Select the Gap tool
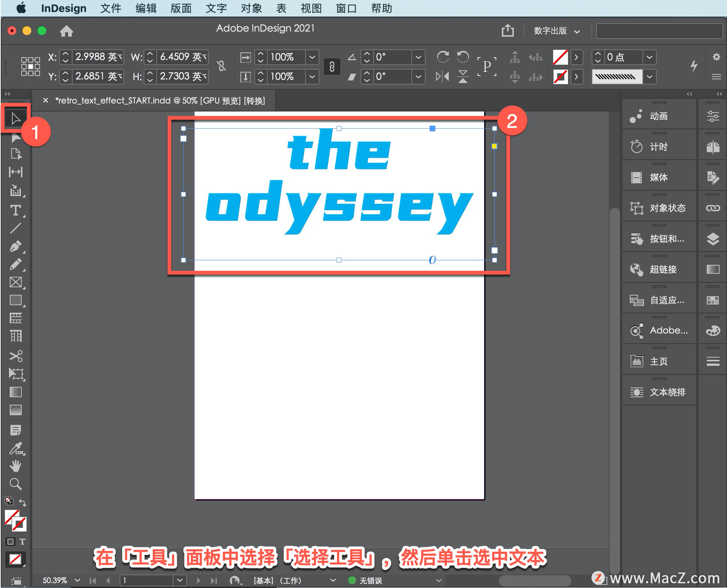 tap(16, 172)
